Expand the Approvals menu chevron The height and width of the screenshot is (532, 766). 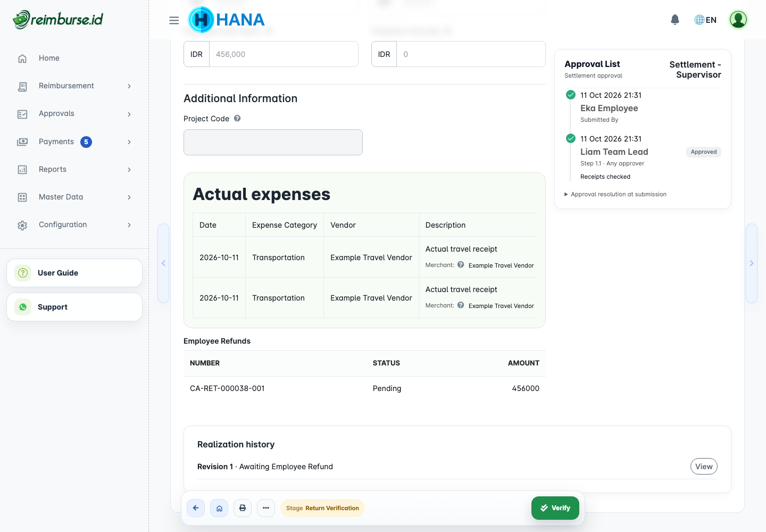click(x=129, y=114)
